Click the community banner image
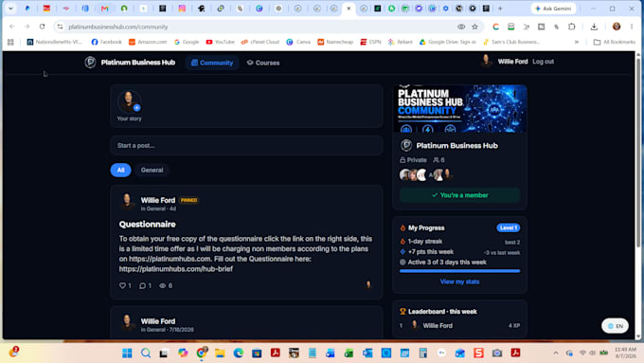Screen dimensions: 644x363 point(460,109)
